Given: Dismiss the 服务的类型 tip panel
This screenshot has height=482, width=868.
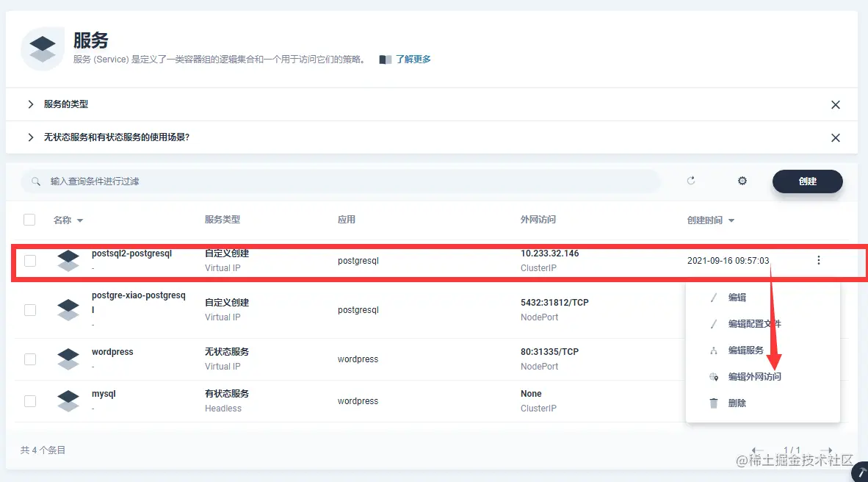Looking at the screenshot, I should tap(836, 105).
